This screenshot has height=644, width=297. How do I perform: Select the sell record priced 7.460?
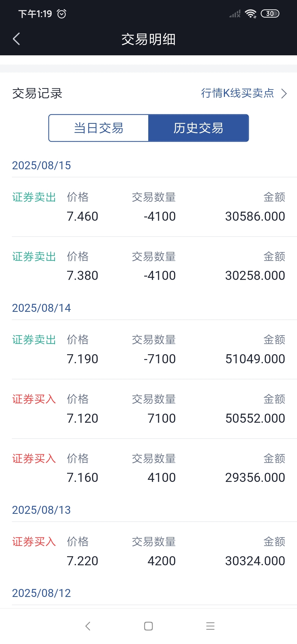pyautogui.click(x=148, y=207)
